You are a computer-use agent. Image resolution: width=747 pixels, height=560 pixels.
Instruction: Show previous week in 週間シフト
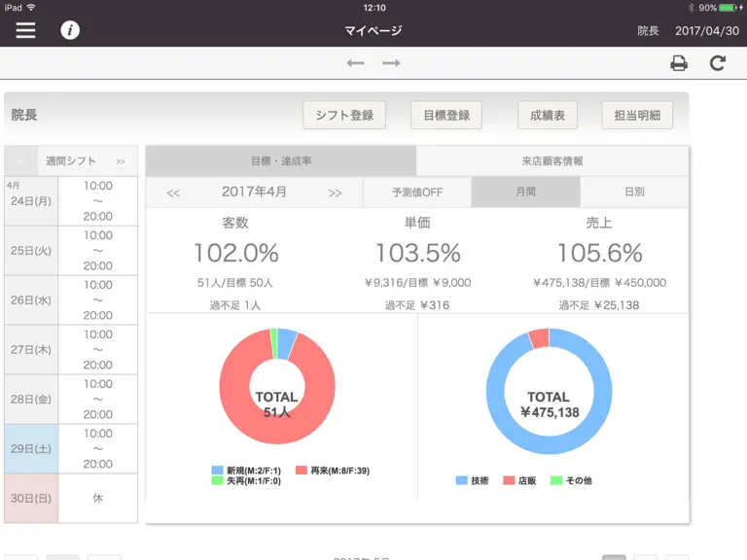21,161
